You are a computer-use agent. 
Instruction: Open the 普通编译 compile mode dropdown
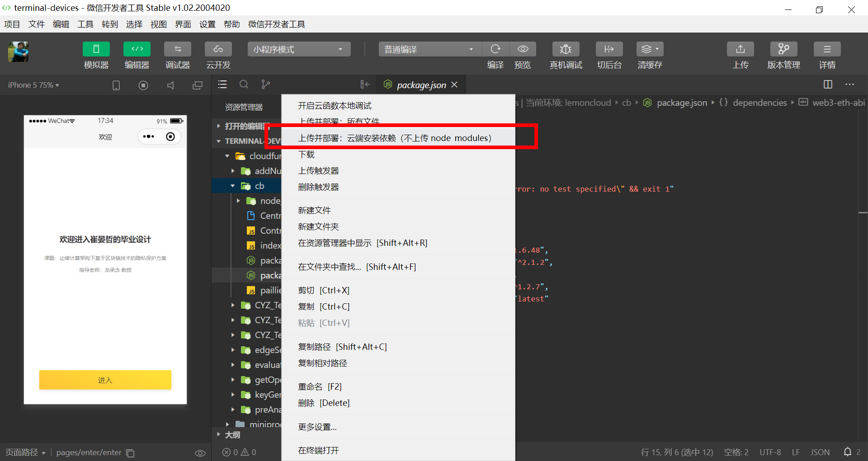click(430, 49)
